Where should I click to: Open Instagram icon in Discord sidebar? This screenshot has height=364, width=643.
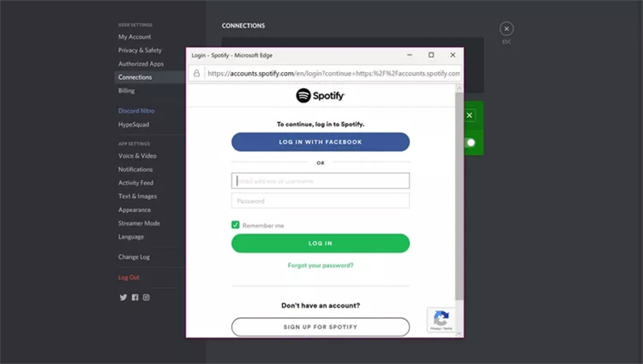pyautogui.click(x=146, y=297)
